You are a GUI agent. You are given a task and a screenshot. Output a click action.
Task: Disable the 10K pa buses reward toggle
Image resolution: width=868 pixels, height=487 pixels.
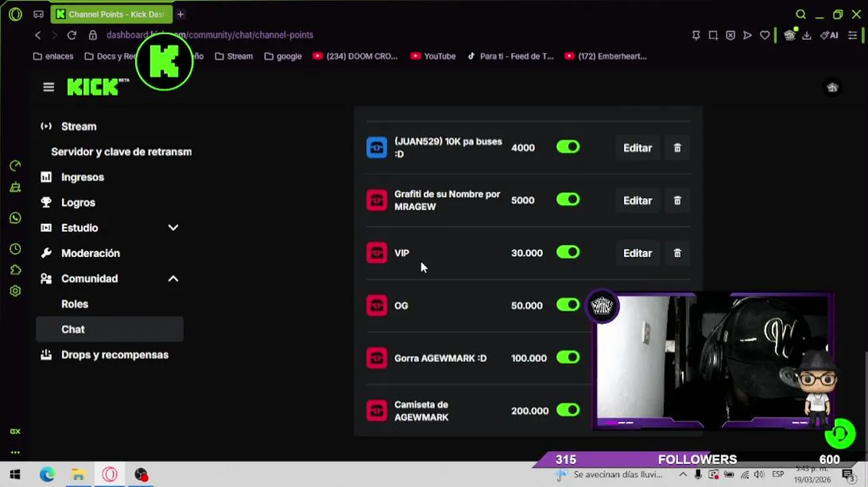click(568, 147)
